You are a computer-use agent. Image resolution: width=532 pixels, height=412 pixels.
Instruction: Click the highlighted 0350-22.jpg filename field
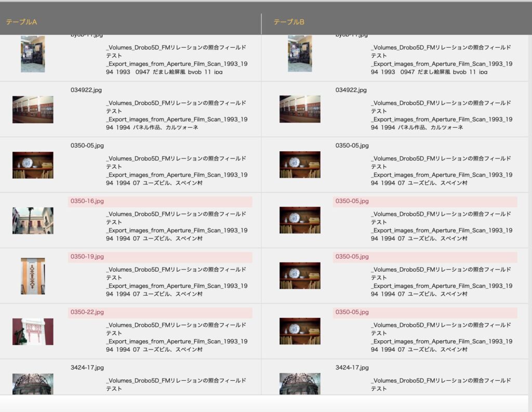[x=160, y=312]
